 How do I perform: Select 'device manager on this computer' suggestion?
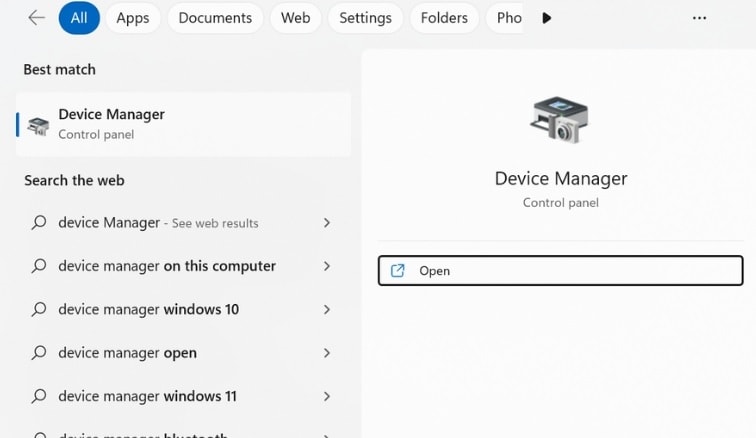coord(181,266)
